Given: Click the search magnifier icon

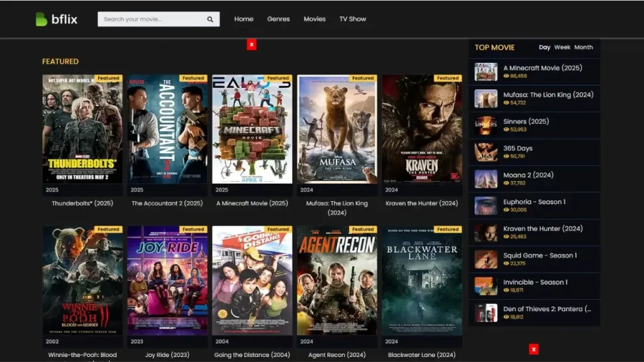Looking at the screenshot, I should [210, 19].
